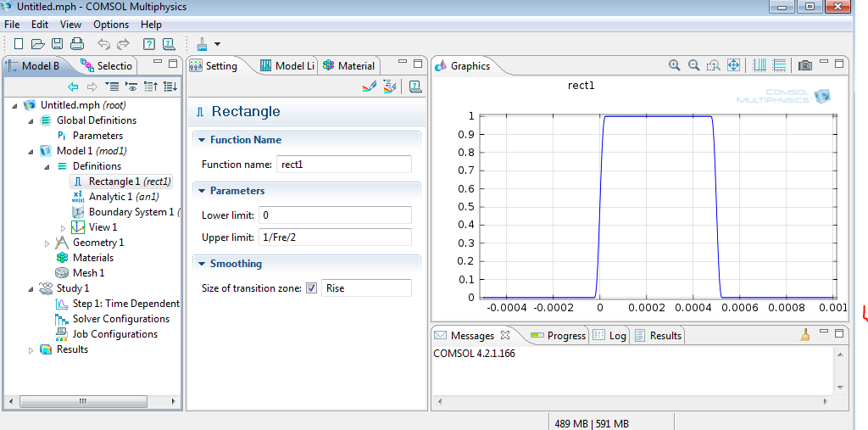Click the Print icon in main toolbar
This screenshot has height=430, width=868.
pyautogui.click(x=77, y=44)
